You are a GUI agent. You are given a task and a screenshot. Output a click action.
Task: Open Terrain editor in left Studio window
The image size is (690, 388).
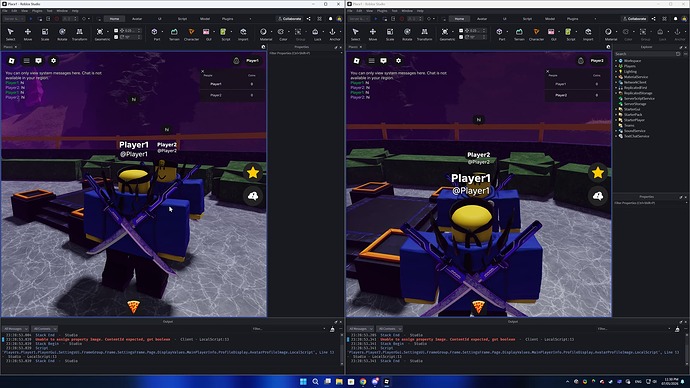[x=174, y=34]
